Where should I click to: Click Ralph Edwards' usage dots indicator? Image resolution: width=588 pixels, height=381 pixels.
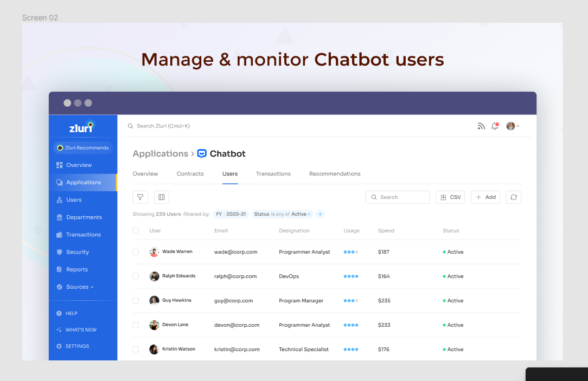click(x=351, y=276)
